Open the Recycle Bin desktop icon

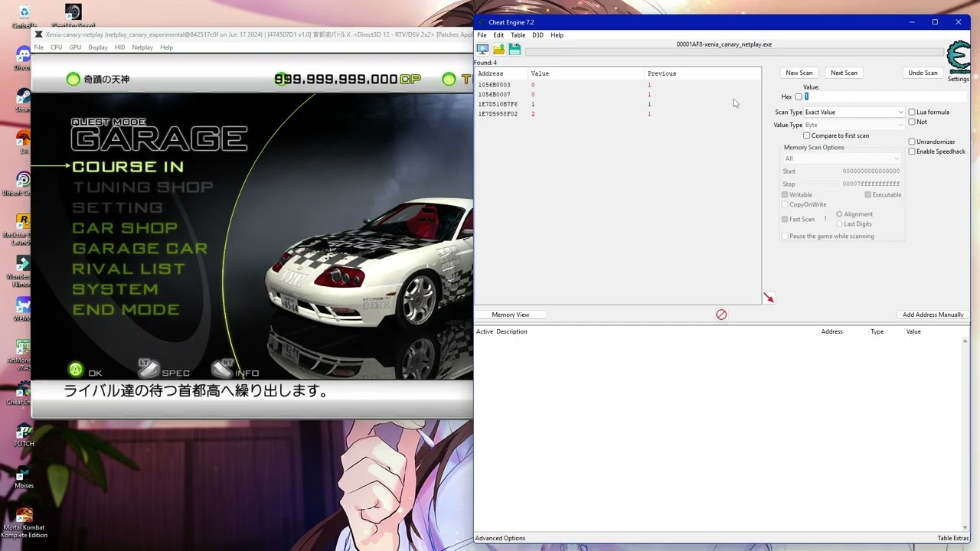[24, 16]
